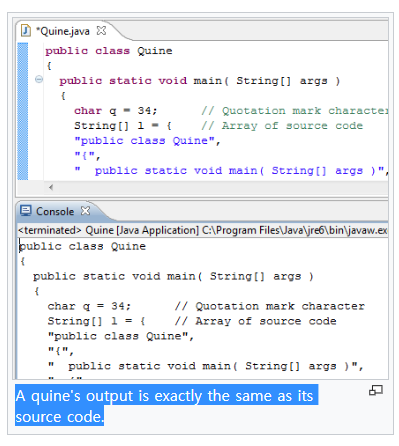
Task: Click console main method signature line
Action: click(173, 276)
